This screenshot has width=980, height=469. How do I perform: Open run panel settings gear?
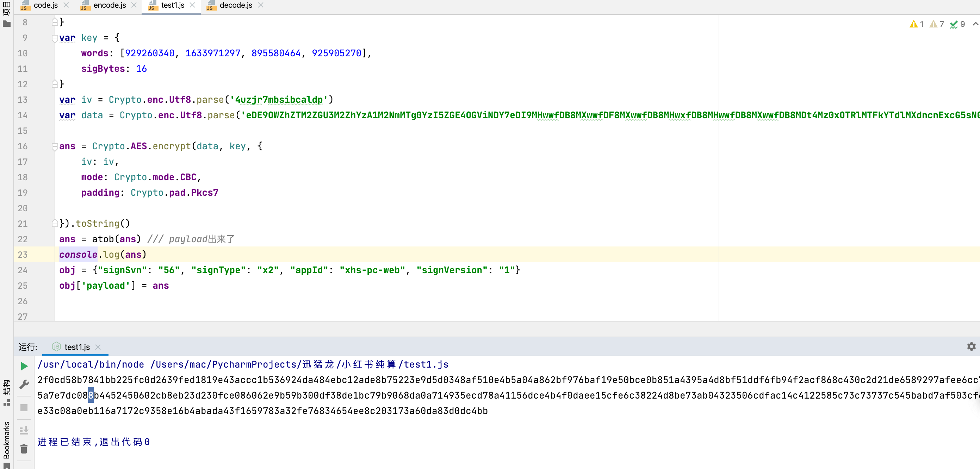(x=971, y=346)
